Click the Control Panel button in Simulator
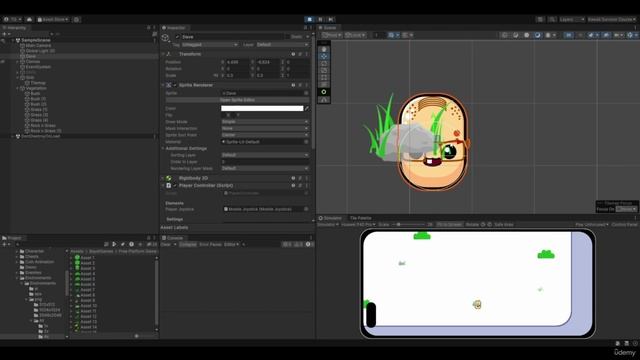The width and height of the screenshot is (640, 360). click(624, 224)
